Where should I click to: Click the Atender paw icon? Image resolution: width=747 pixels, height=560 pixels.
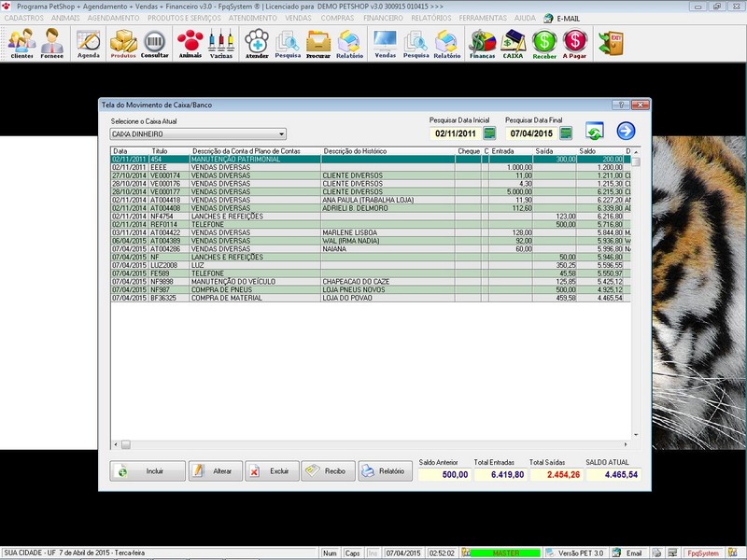click(x=257, y=43)
